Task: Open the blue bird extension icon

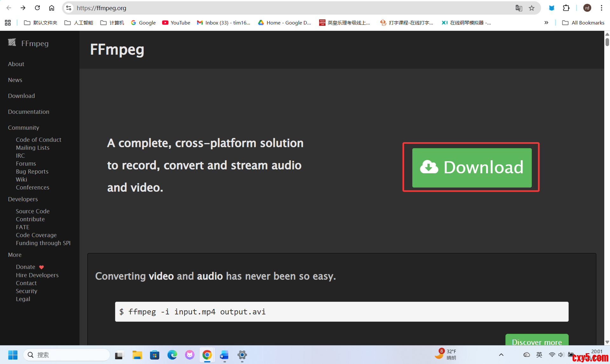Action: point(552,8)
